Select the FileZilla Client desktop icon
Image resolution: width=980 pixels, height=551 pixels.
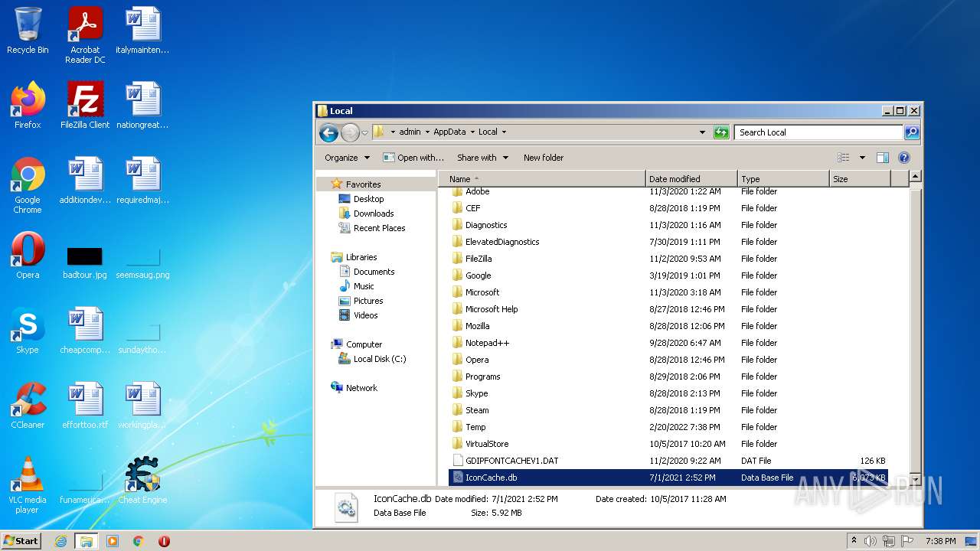click(x=85, y=106)
